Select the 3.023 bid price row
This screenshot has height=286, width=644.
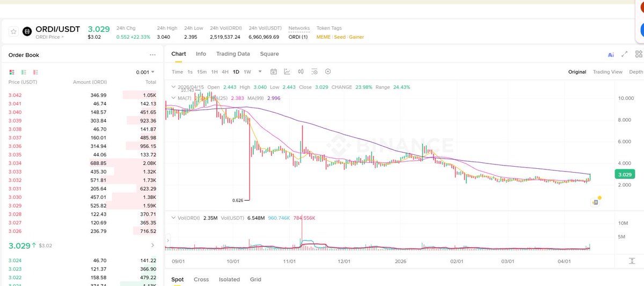click(x=82, y=269)
